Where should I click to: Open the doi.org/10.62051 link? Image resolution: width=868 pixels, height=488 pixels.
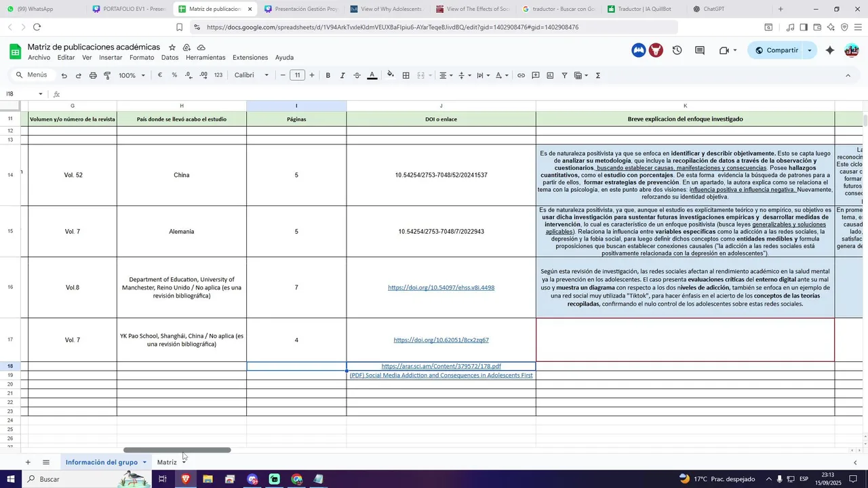click(x=441, y=340)
